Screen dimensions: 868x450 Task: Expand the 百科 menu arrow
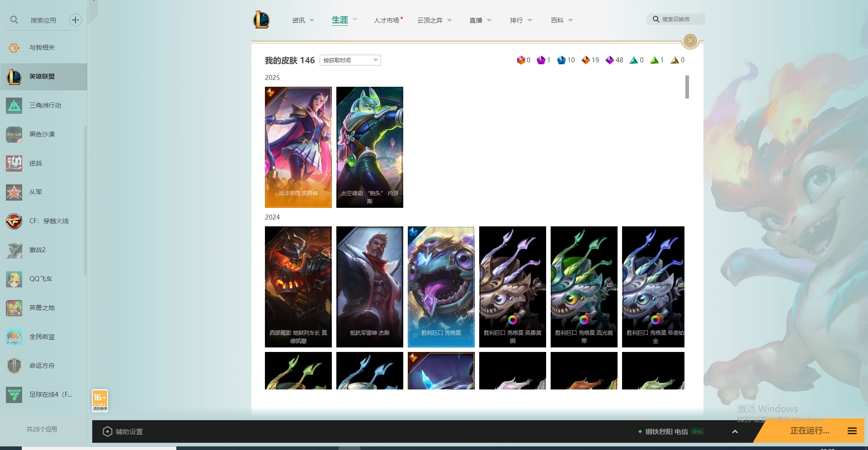[x=571, y=20]
